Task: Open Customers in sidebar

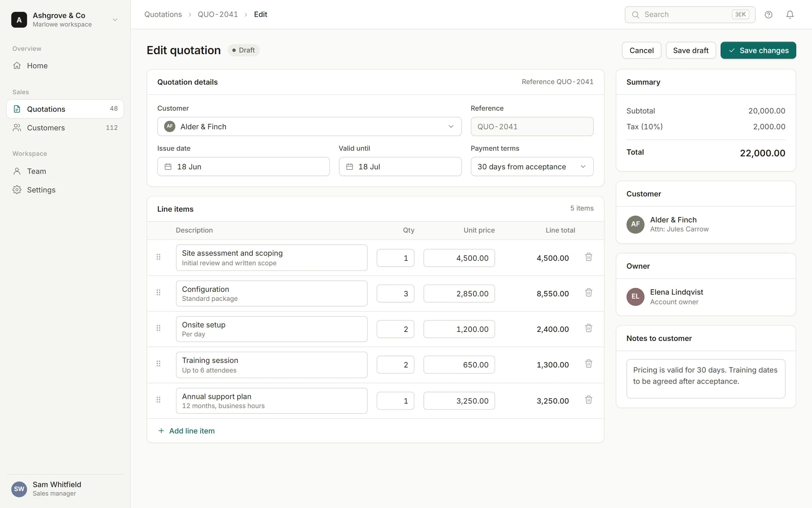Action: click(x=65, y=128)
